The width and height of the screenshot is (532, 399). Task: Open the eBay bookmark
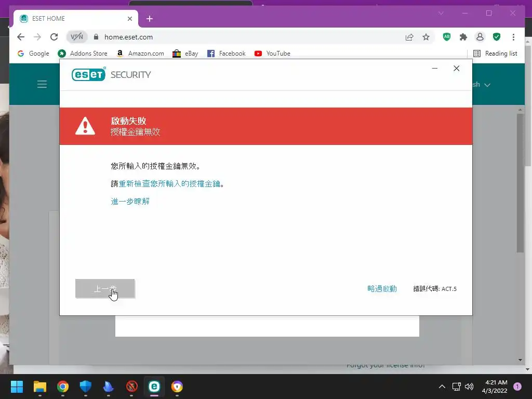pyautogui.click(x=185, y=54)
